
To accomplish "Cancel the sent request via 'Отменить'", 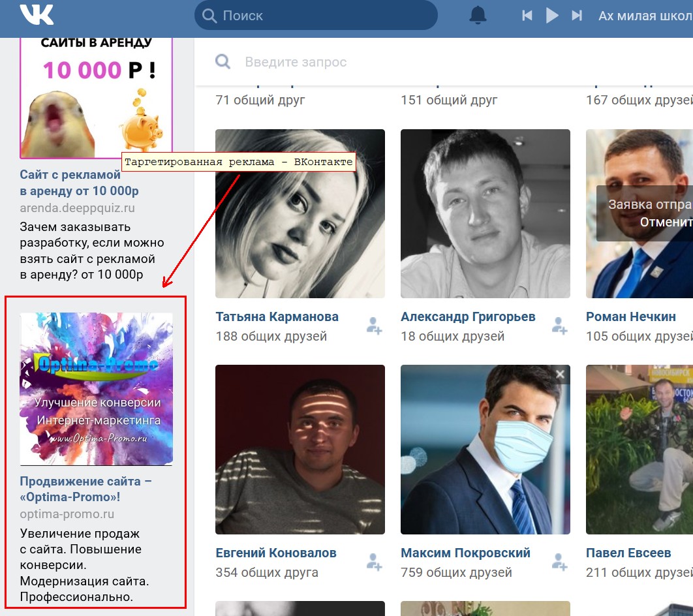I will (666, 222).
